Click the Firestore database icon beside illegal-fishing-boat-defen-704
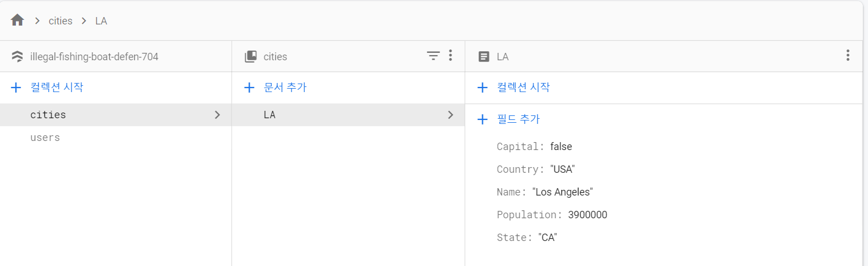This screenshot has height=266, width=868. [17, 56]
